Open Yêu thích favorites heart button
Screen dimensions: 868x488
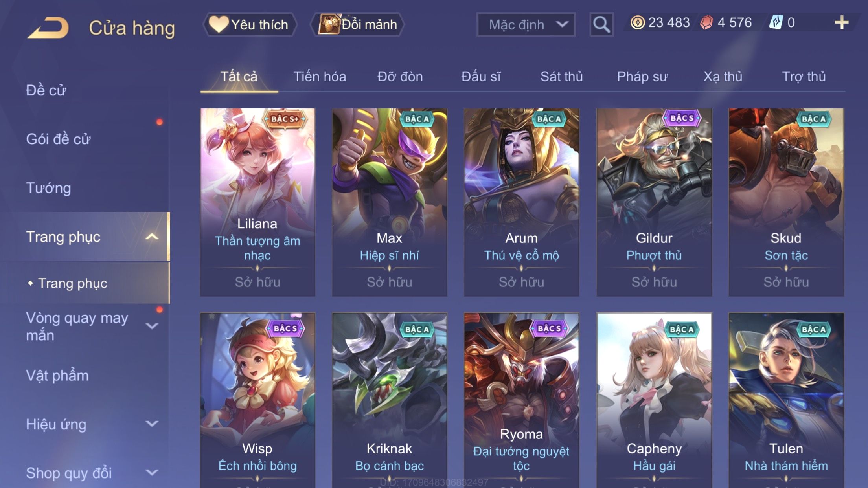point(250,24)
